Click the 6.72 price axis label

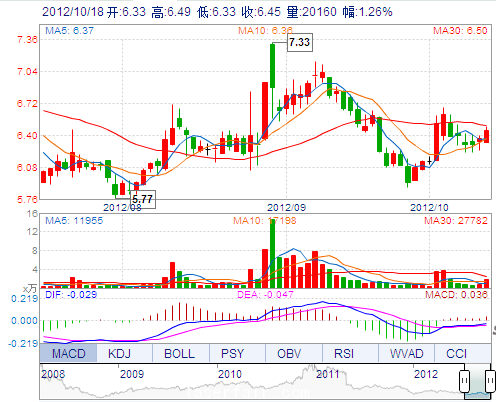[27, 103]
